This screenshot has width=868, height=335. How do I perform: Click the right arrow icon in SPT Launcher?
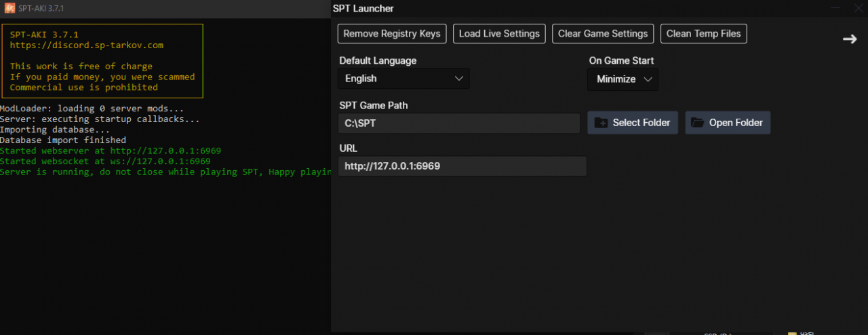click(x=850, y=39)
